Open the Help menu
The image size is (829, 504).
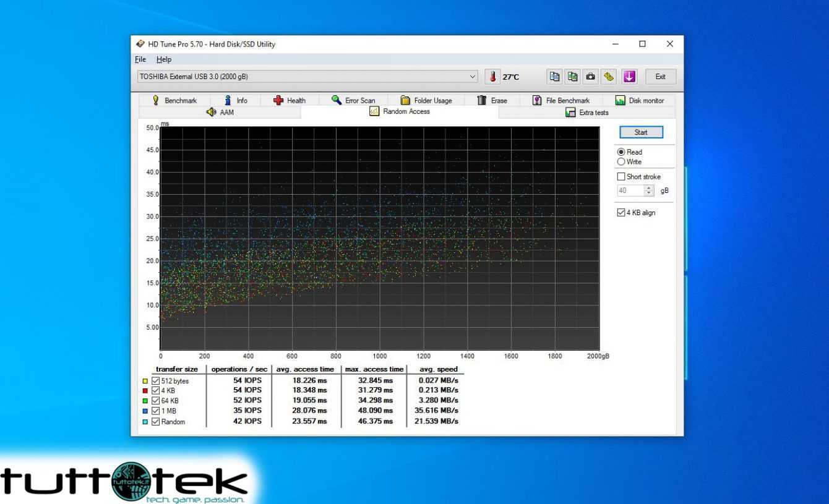[x=164, y=59]
